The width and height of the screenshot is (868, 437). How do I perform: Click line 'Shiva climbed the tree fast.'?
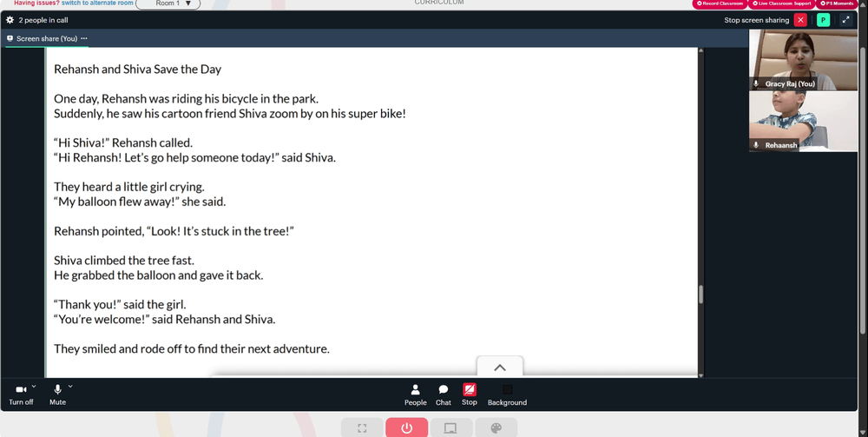pyautogui.click(x=124, y=261)
